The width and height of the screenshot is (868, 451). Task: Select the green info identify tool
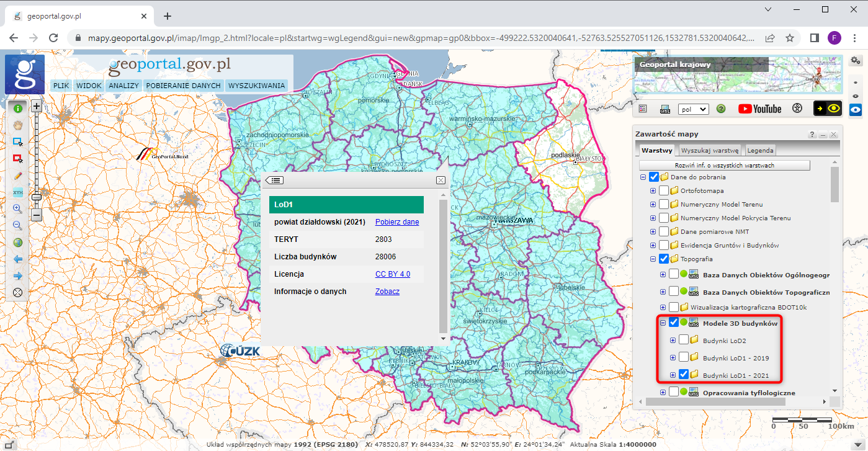[x=18, y=108]
